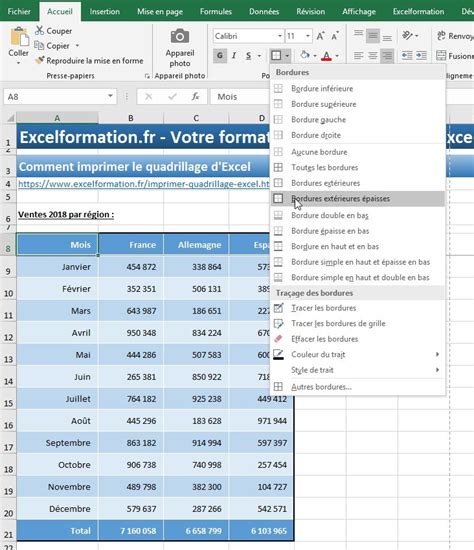This screenshot has height=550, width=474.
Task: Open borders dropdown arrow in ribbon
Action: [287, 55]
